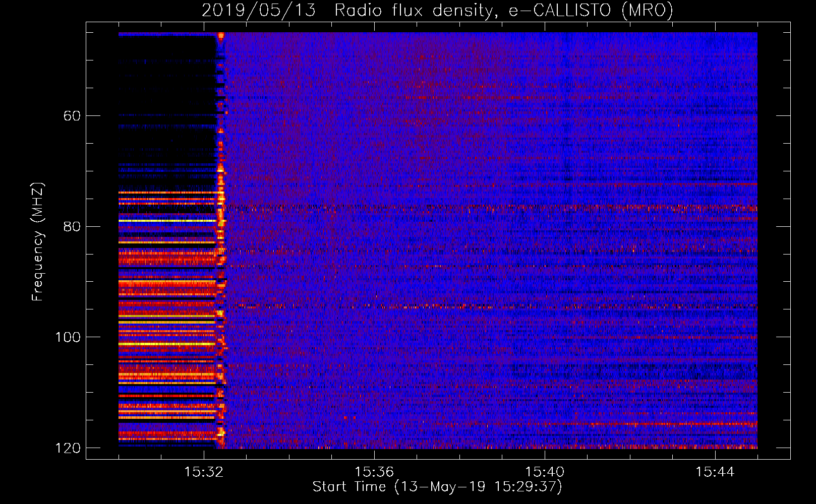The width and height of the screenshot is (816, 504).
Task: Click the 15:44 time tick label
Action: (x=715, y=472)
